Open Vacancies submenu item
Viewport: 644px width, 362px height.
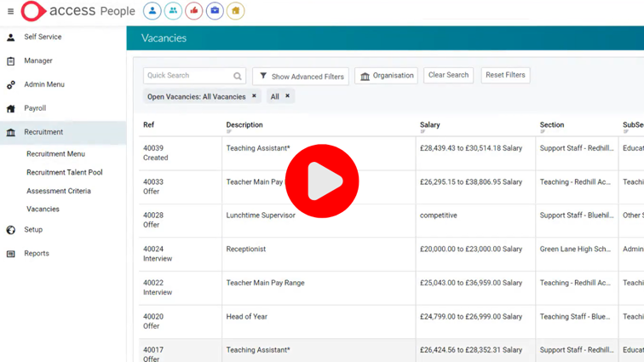point(43,210)
